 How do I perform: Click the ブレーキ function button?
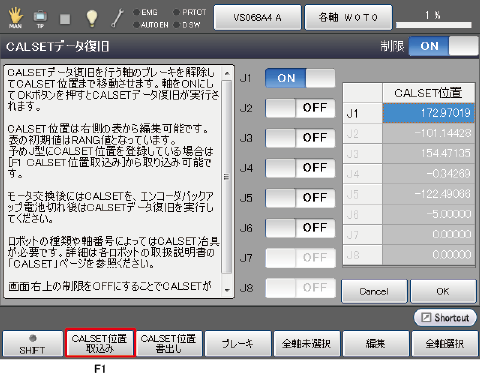click(x=238, y=344)
